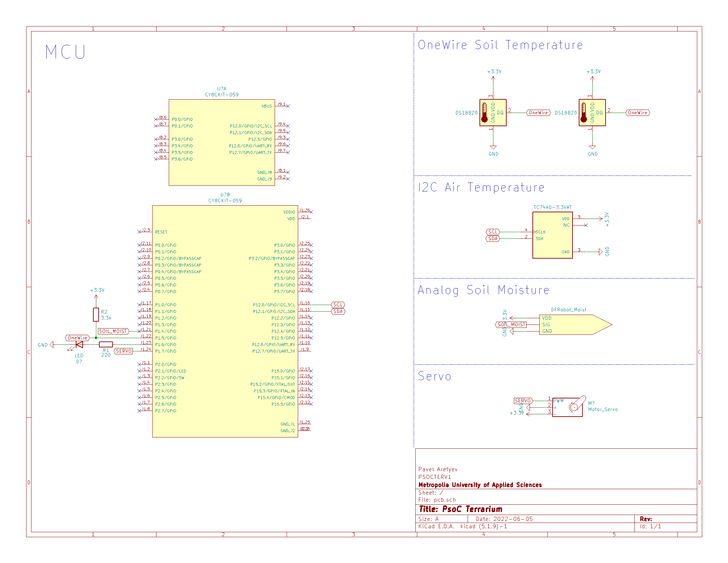
Task: Click the 'P1.7/GPIO' pin name
Action: pyautogui.click(x=165, y=351)
